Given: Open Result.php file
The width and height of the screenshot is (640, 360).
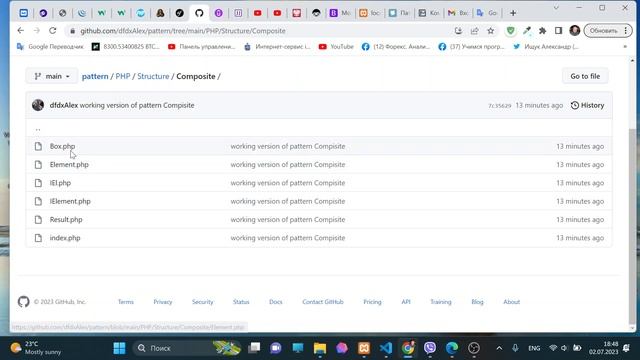Looking at the screenshot, I should (x=66, y=220).
